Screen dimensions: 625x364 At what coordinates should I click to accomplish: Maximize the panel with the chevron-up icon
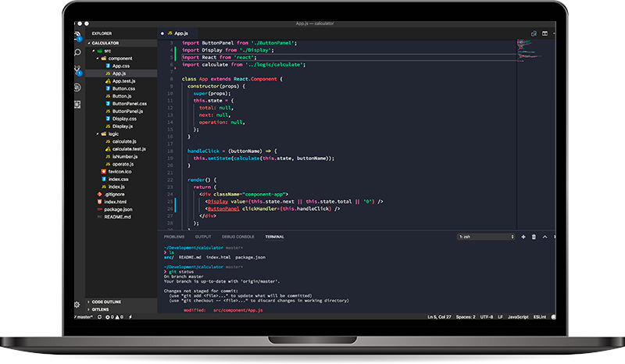[545, 237]
